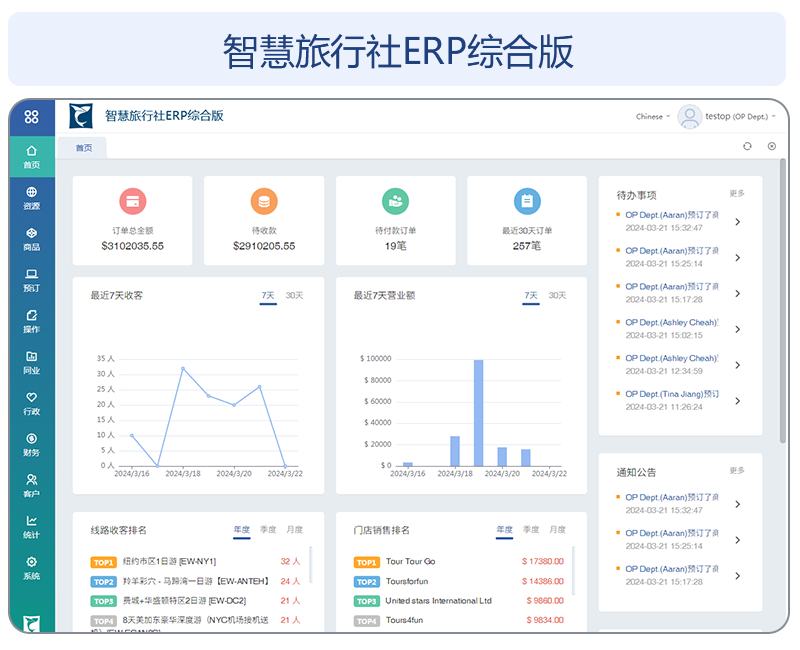Viewport: 800px width, 650px height.
Task: Click the 门店销售排名 list scrollbar
Action: (573, 570)
